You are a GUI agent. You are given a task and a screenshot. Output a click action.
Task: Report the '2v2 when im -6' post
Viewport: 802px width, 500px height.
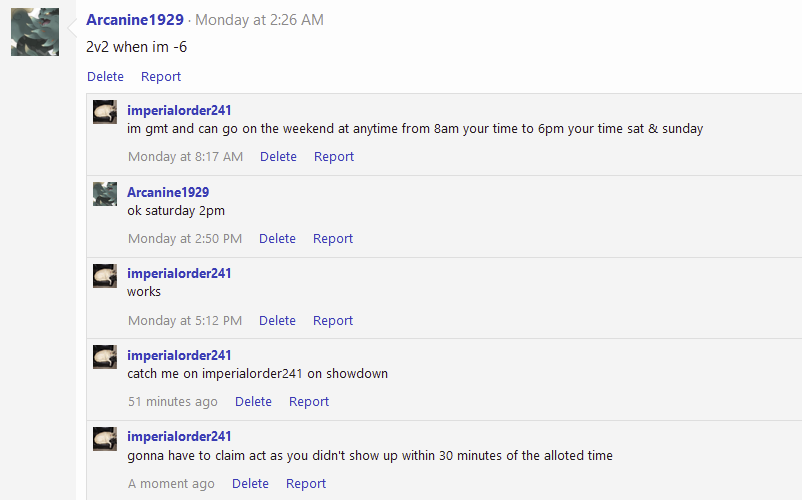[x=161, y=77]
